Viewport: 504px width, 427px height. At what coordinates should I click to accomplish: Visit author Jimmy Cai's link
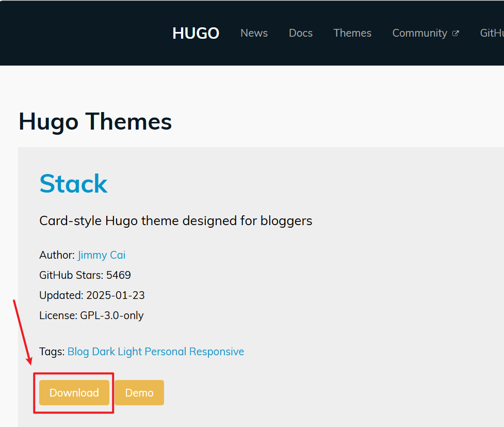click(x=102, y=255)
